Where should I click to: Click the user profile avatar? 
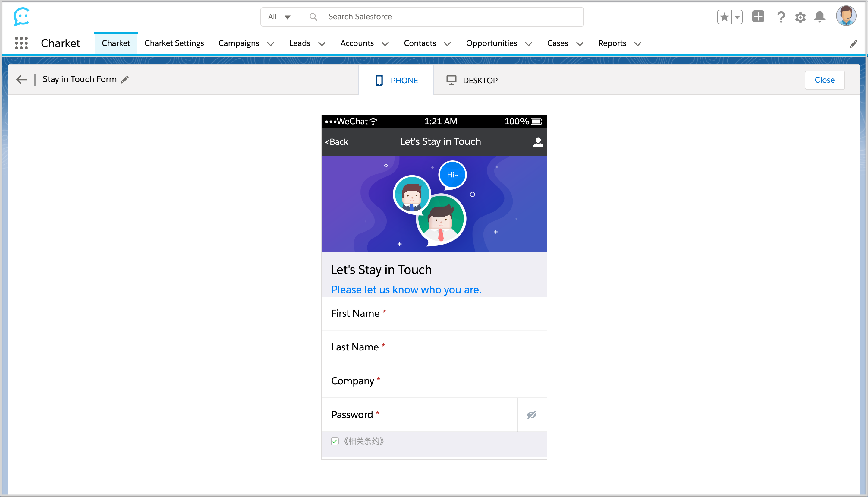[846, 16]
